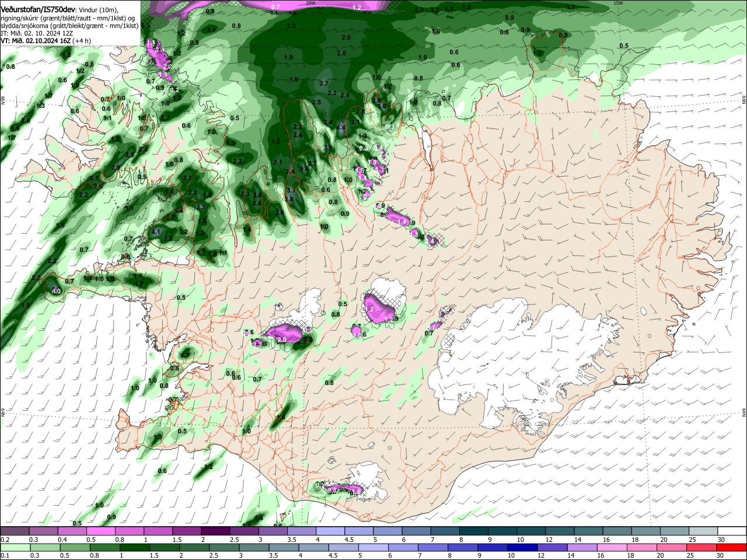
Task: Click the '4.0' value near the western peninsula tip
Action: [x=56, y=290]
